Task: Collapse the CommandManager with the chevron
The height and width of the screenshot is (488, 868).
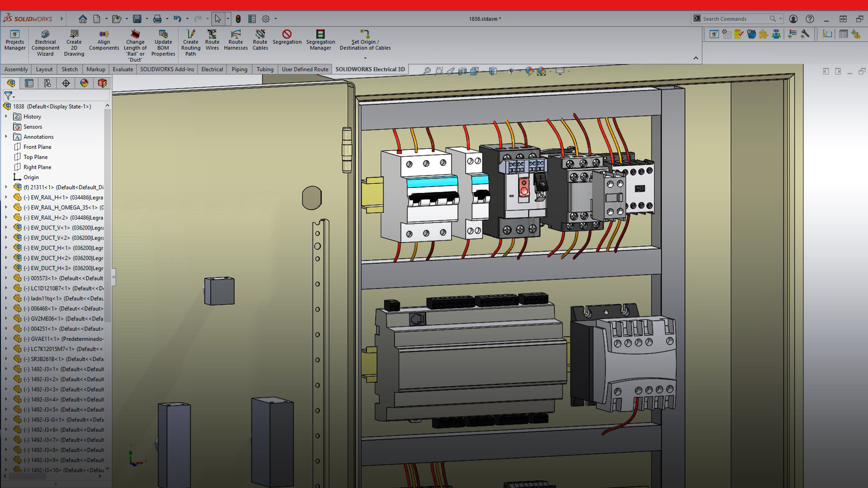Action: click(x=696, y=58)
